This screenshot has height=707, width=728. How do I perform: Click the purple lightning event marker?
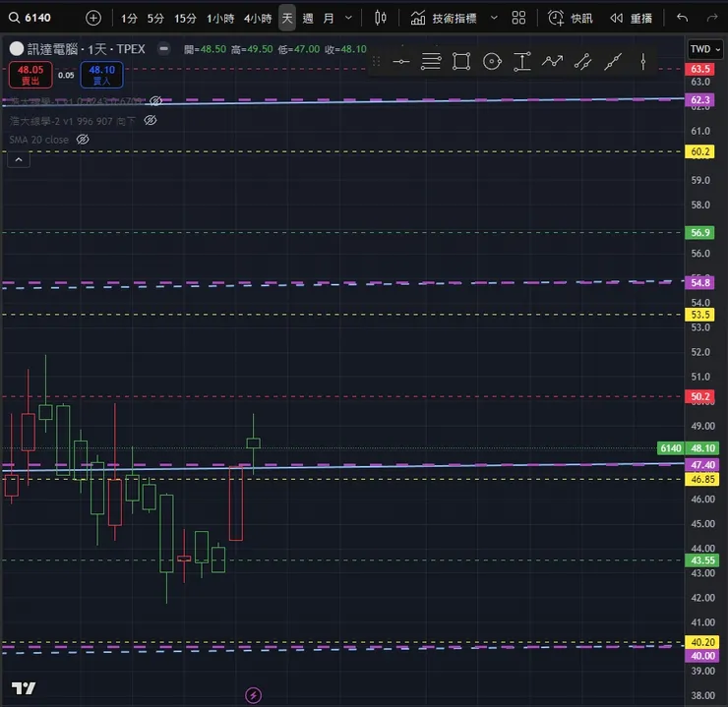point(254,695)
